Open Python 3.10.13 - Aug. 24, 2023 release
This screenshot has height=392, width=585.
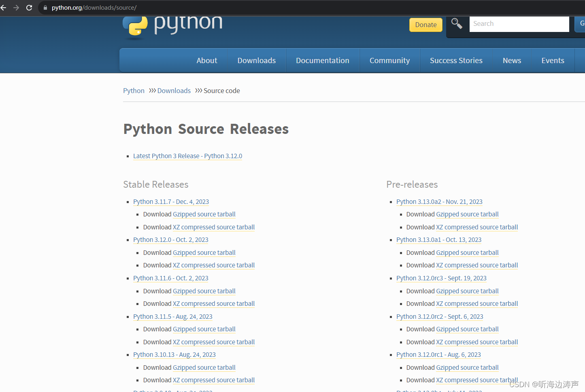coord(174,354)
